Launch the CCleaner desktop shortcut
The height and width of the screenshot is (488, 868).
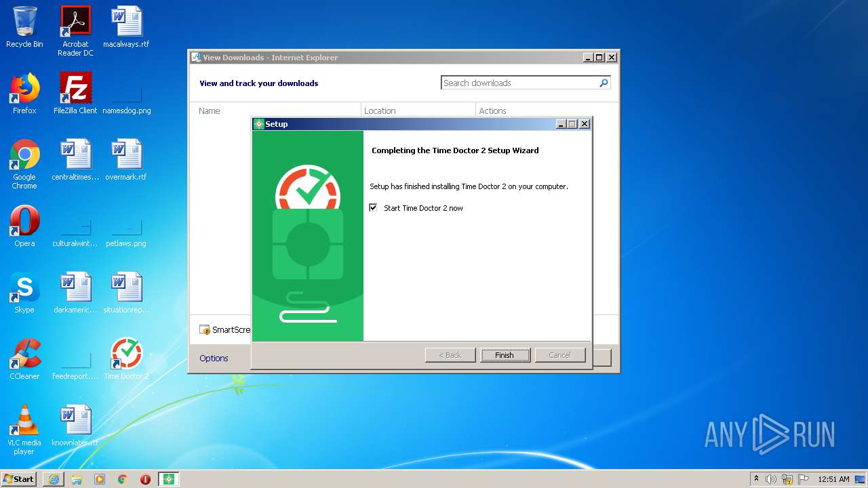click(x=24, y=359)
